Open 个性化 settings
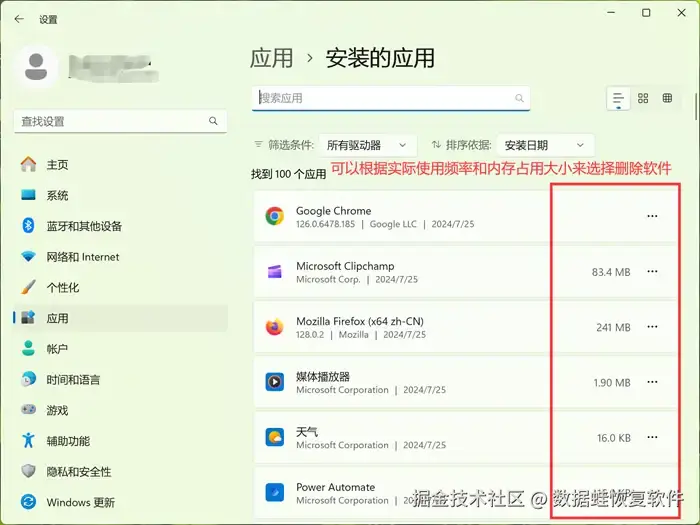The height and width of the screenshot is (525, 700). pos(121,288)
